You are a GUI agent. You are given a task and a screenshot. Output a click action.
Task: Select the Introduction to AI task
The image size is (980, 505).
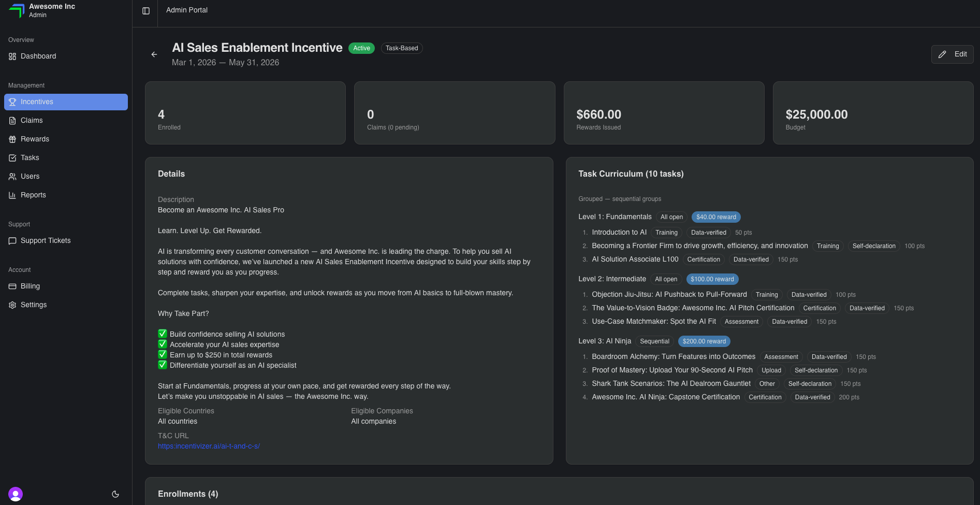tap(619, 233)
